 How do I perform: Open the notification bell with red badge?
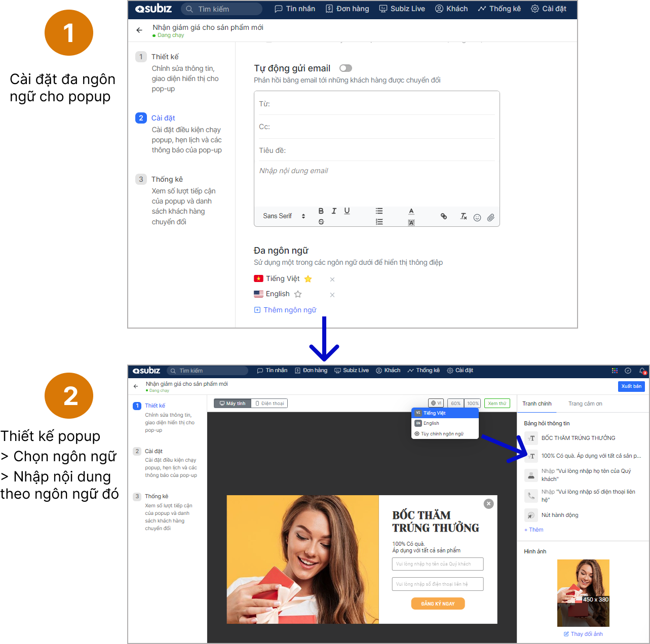point(642,371)
